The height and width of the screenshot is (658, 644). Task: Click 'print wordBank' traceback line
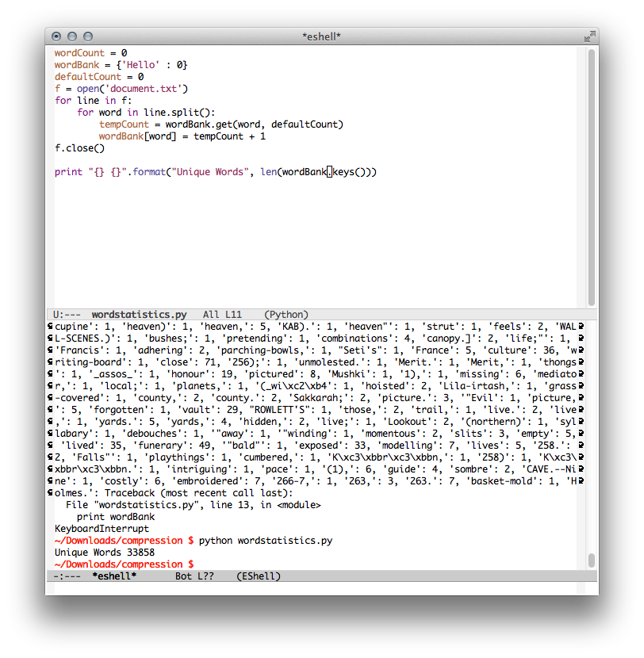(116, 517)
